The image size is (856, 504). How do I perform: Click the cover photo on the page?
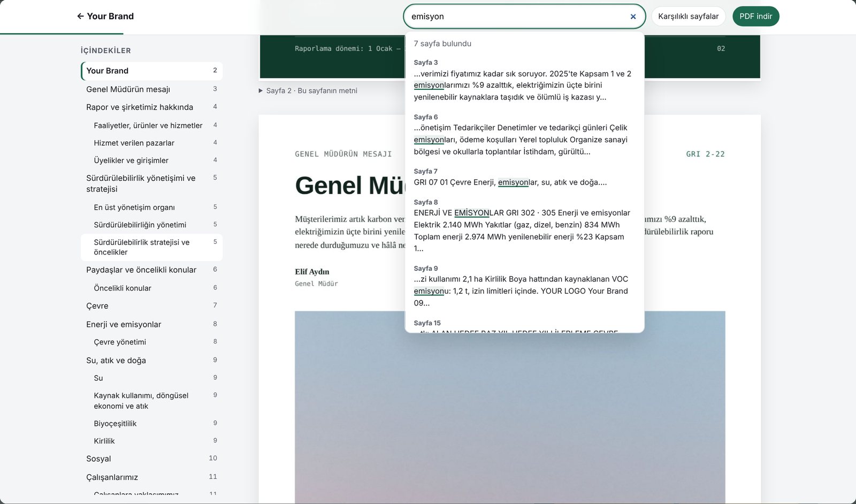click(x=510, y=407)
